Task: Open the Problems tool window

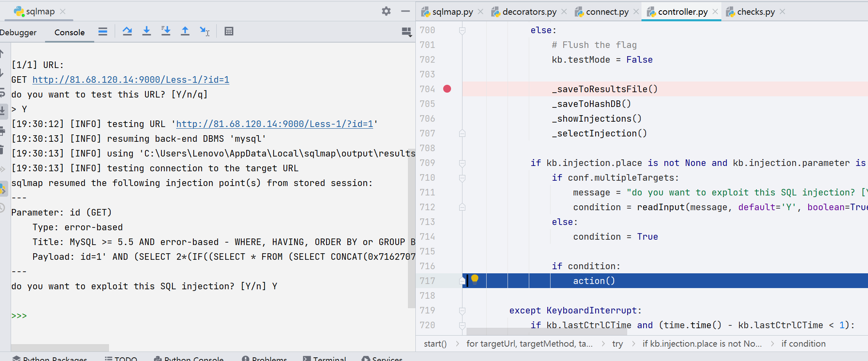Action: point(265,359)
